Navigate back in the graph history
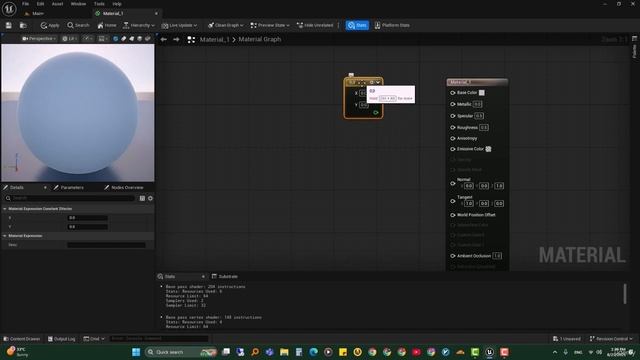 (164, 40)
